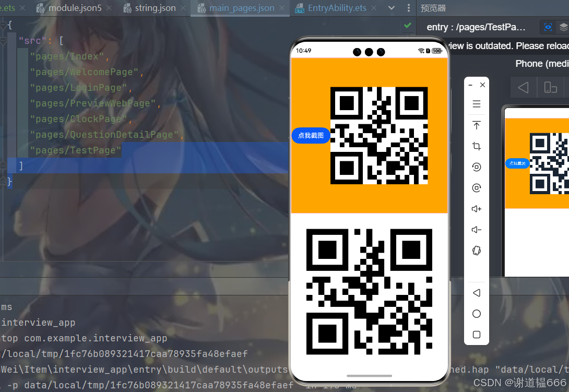Viewport: 569px width, 392px height.
Task: Open the editor tabs more-options menu
Action: tap(409, 8)
